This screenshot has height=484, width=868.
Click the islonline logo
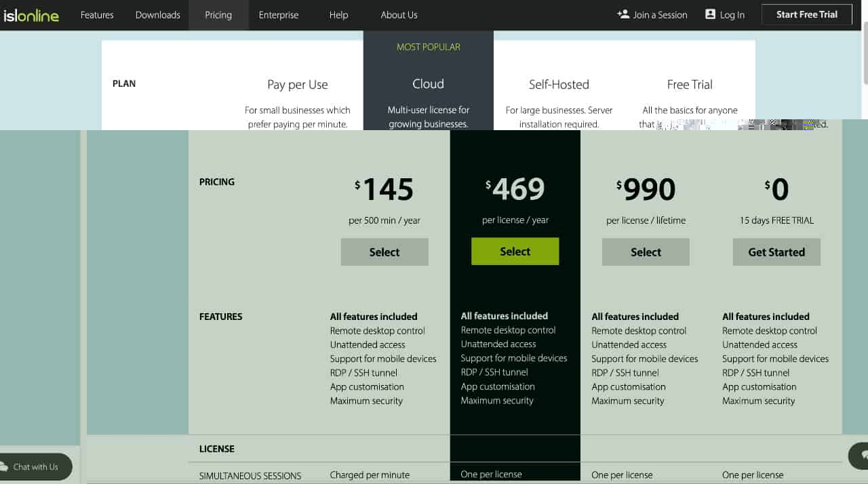click(x=31, y=14)
